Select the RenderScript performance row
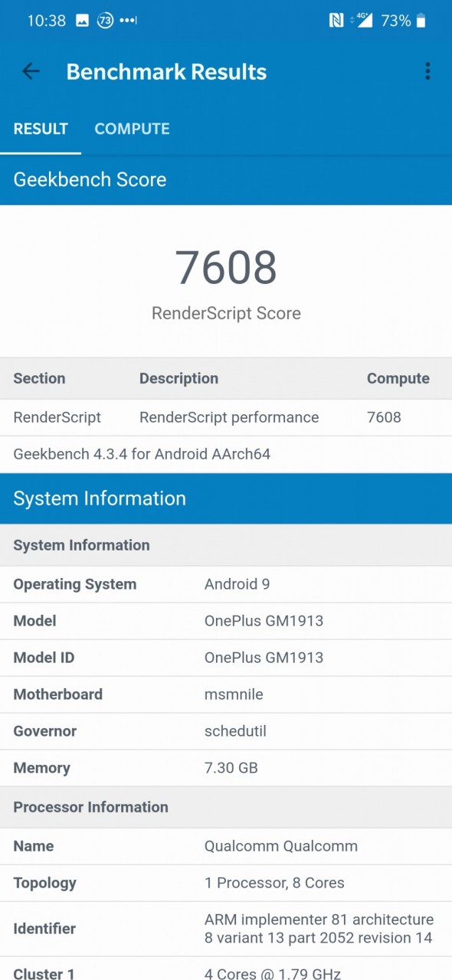452x980 pixels. click(x=226, y=417)
